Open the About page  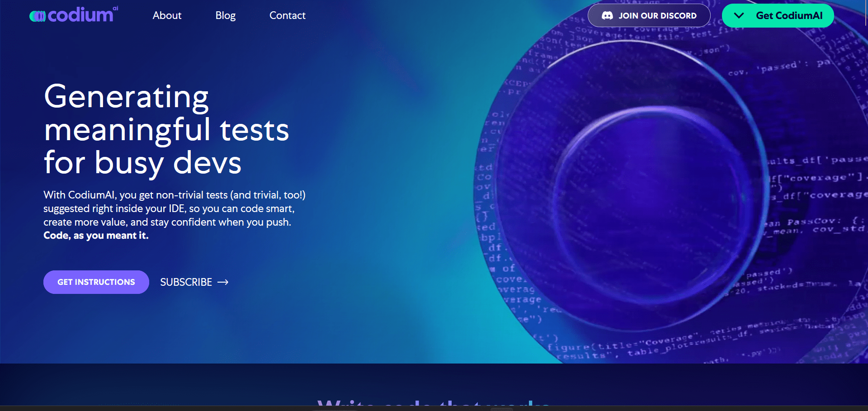(167, 15)
